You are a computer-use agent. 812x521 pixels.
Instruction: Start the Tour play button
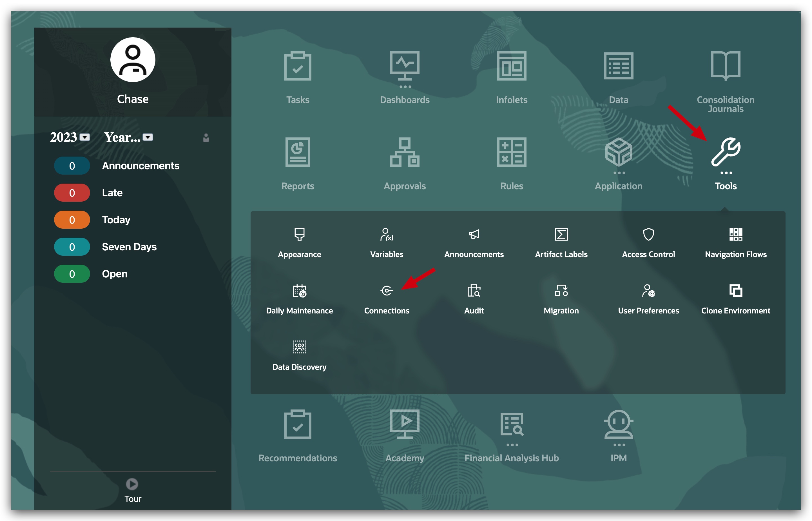click(132, 484)
